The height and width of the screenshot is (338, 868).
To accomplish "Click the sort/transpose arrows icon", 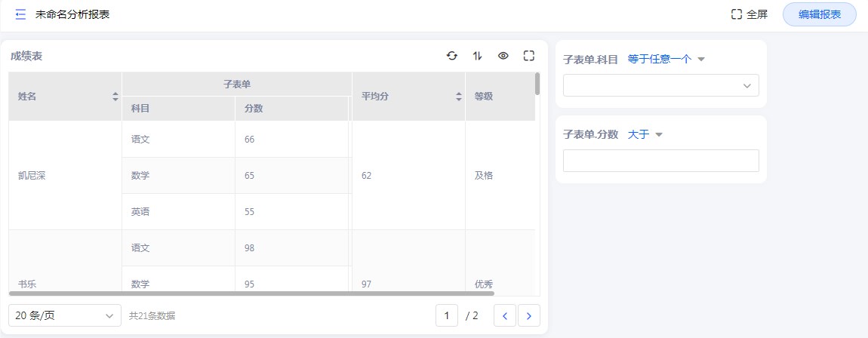I will click(x=477, y=56).
